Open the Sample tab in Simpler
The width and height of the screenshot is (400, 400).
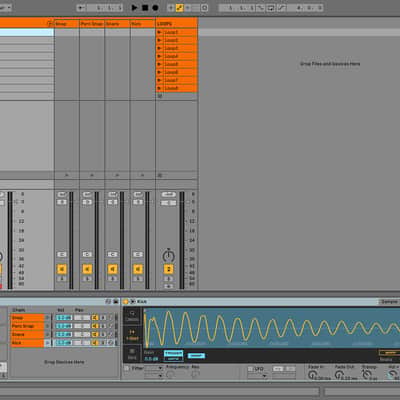point(389,302)
